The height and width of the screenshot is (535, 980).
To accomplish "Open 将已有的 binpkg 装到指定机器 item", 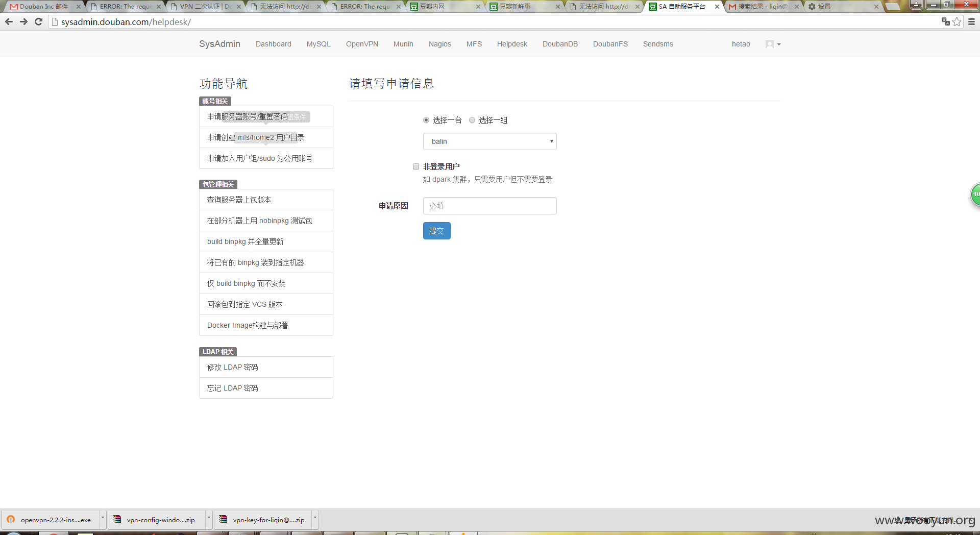I will point(266,262).
